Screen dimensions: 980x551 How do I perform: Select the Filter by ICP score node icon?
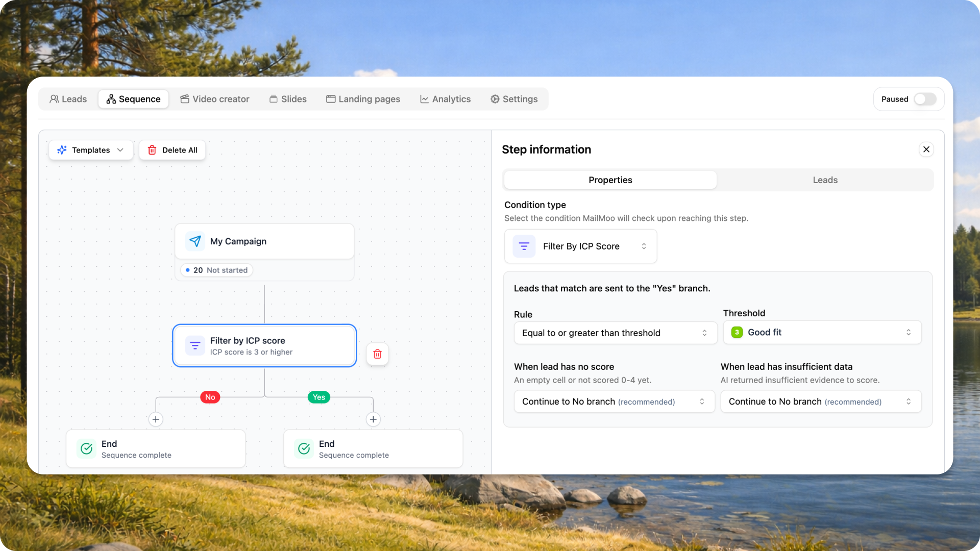[x=195, y=346]
